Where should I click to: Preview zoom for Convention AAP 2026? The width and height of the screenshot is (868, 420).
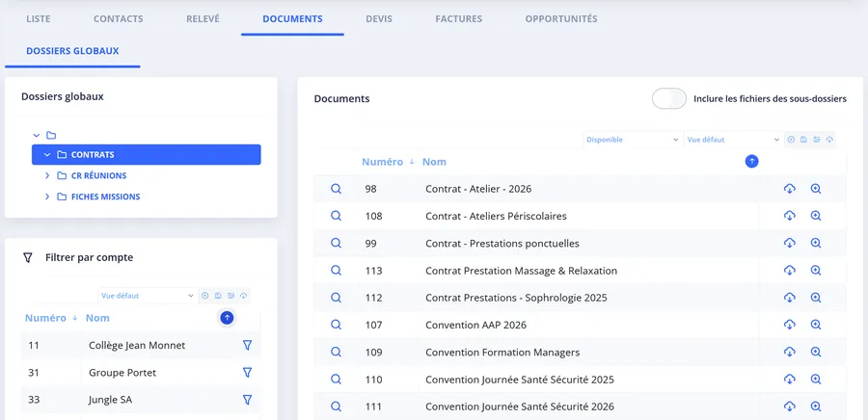(815, 325)
